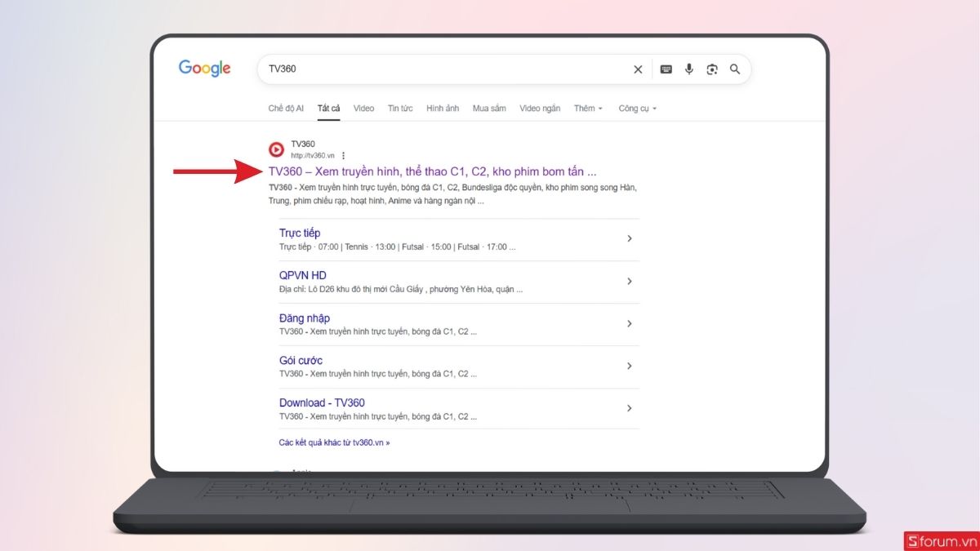Click the TV360 red favicon
The width and height of the screenshot is (980, 551).
[277, 149]
